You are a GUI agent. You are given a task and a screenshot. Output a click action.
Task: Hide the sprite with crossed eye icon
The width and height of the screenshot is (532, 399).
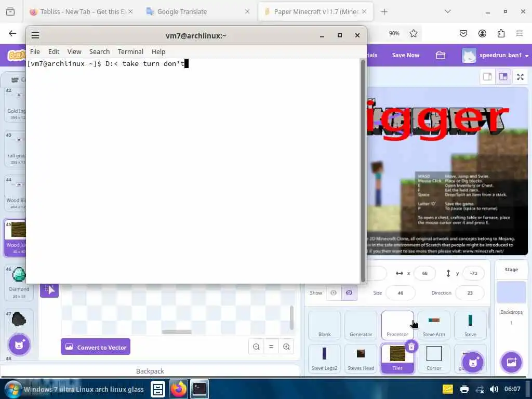(349, 293)
